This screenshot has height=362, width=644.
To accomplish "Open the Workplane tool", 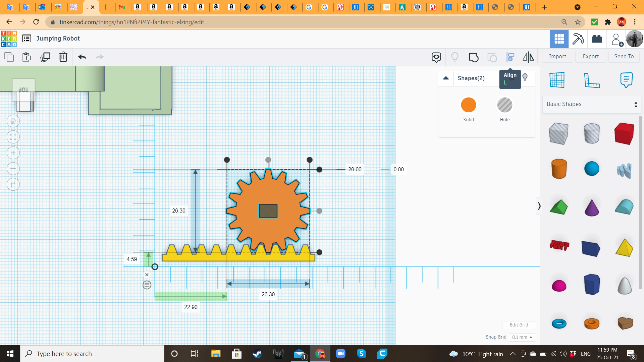I will [557, 80].
